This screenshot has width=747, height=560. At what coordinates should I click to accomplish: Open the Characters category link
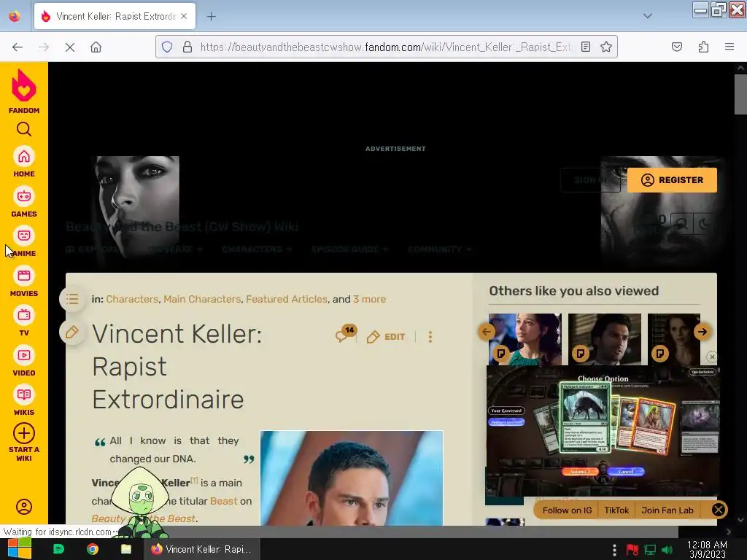(132, 299)
